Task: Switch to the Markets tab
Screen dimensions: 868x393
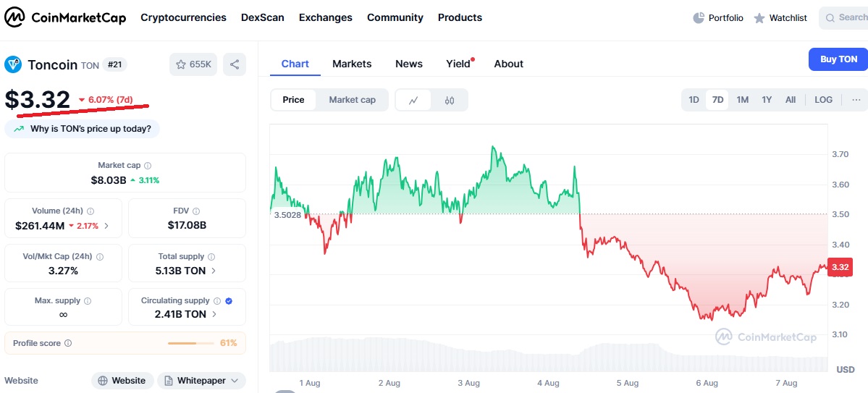Action: [x=352, y=64]
